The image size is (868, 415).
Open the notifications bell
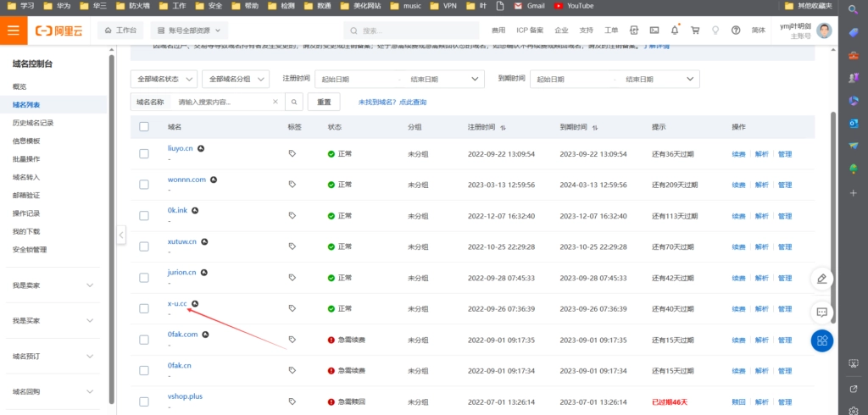pos(674,30)
